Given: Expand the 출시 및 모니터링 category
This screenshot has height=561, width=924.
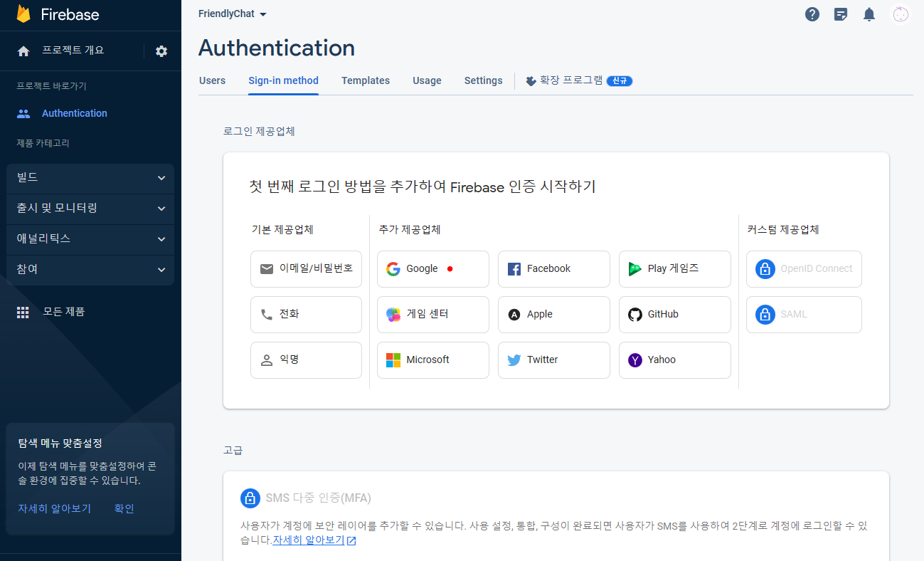Looking at the screenshot, I should [x=90, y=209].
